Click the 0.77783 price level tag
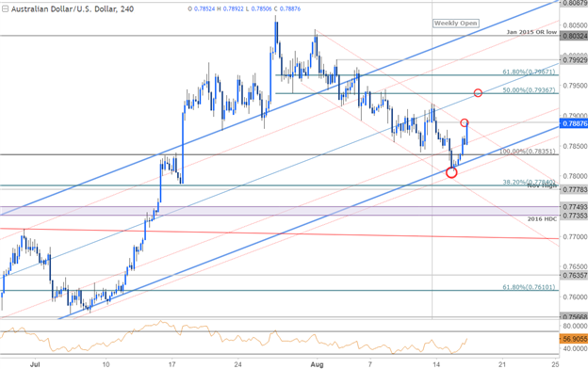This screenshot has height=369, width=588. 574,190
